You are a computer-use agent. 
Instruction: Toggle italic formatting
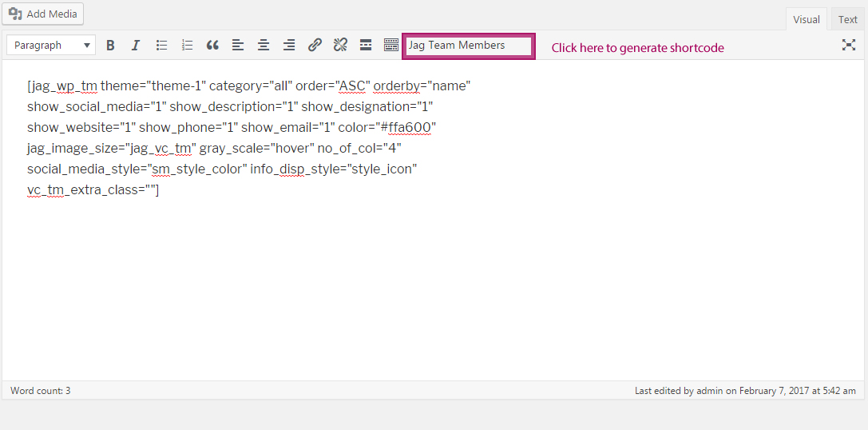point(136,46)
